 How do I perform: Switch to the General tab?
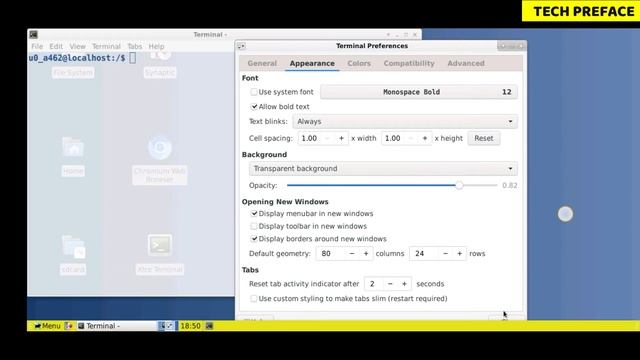tap(262, 63)
